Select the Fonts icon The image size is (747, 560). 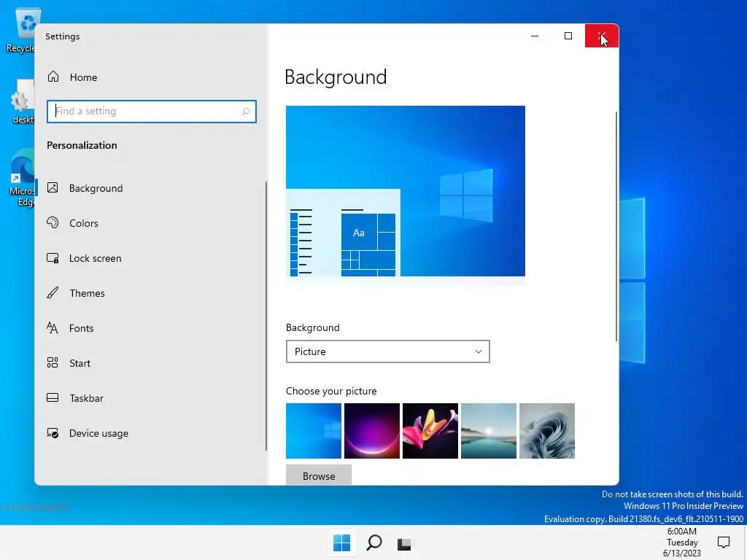(53, 327)
